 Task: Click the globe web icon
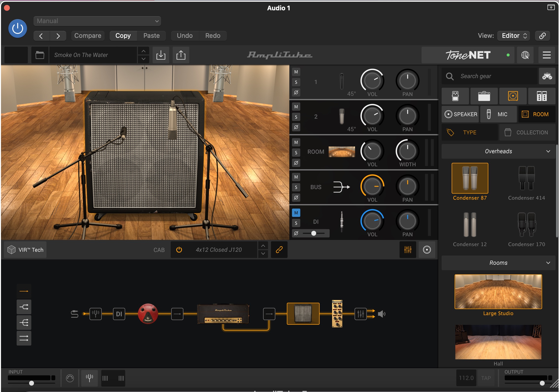click(x=525, y=55)
